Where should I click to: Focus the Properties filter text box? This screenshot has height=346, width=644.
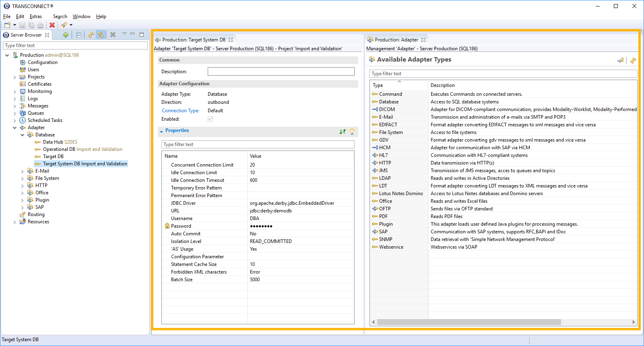tap(258, 144)
